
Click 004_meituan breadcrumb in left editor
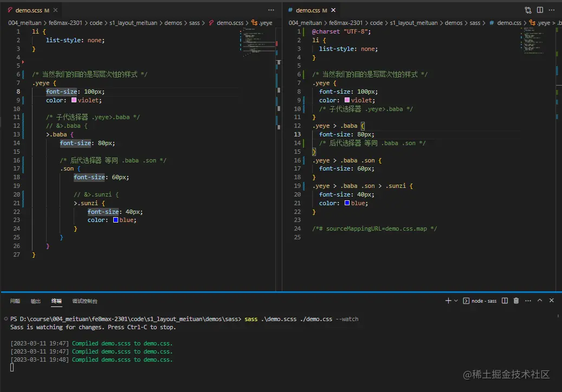tap(25, 23)
